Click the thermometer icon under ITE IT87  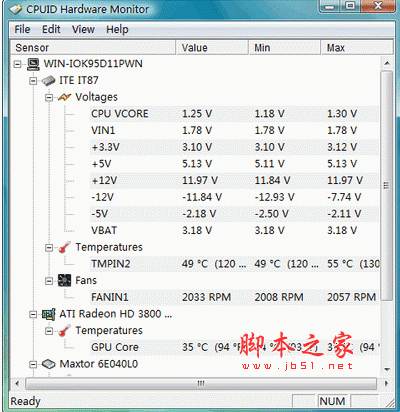[x=64, y=247]
